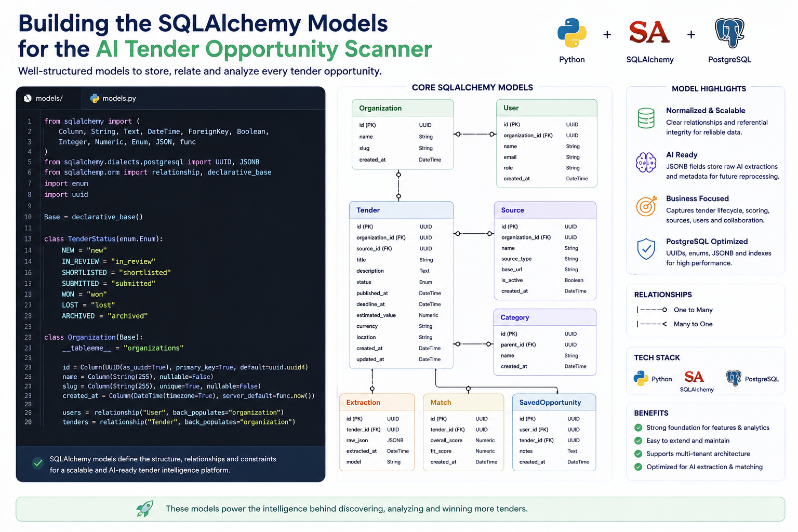Click 'Base = declarative_base()' code line
Viewport: 798px width, 532px height.
pyautogui.click(x=94, y=217)
